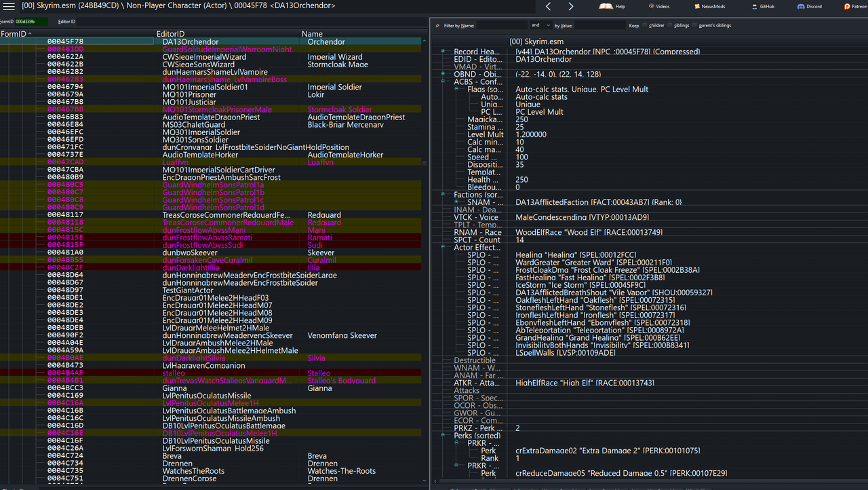Open the Patreon link
The width and height of the screenshot is (868, 490).
tap(856, 6)
